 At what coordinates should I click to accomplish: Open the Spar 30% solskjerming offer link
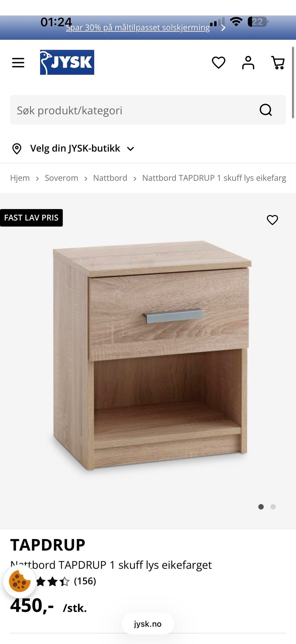[x=138, y=28]
